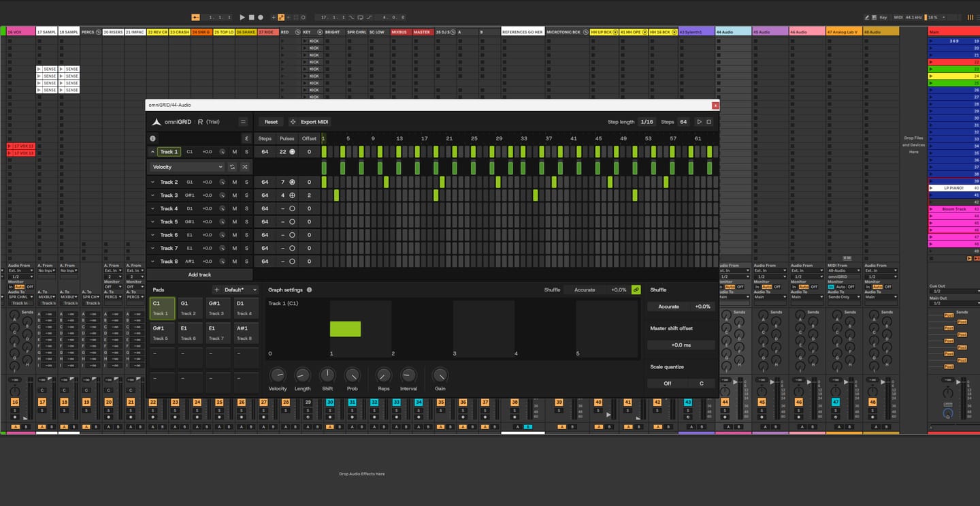The width and height of the screenshot is (980, 506).
Task: Open the Default* pads preset dropdown
Action: coord(241,290)
